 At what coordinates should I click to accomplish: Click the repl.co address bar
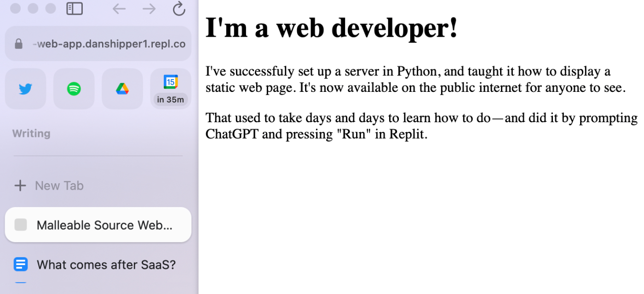(98, 44)
